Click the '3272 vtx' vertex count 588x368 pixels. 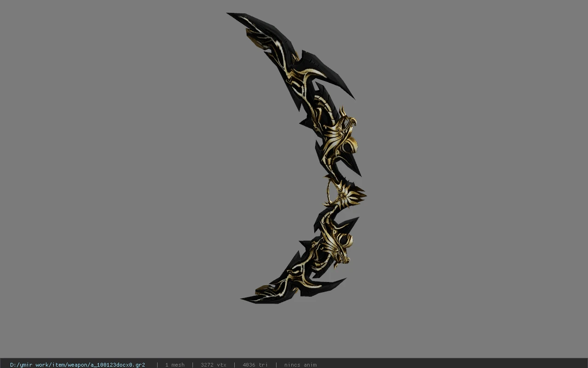click(x=213, y=365)
